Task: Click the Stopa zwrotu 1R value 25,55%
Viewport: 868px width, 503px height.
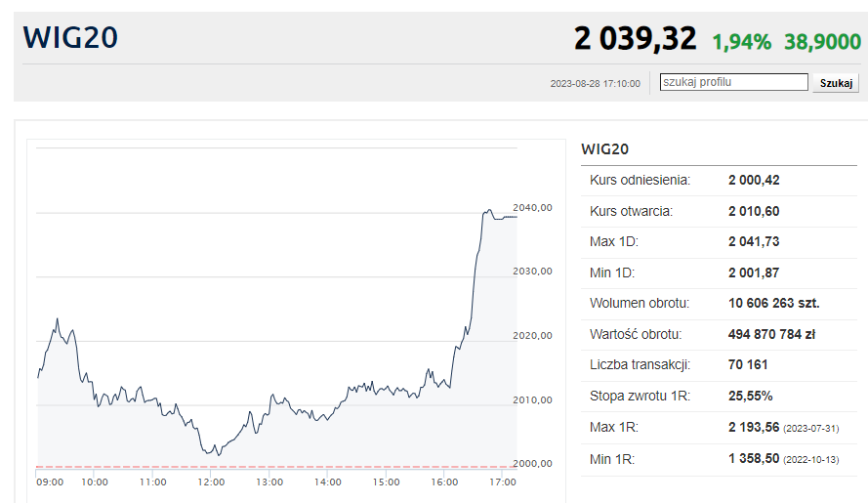Action: 750,397
